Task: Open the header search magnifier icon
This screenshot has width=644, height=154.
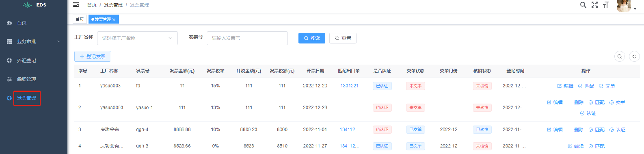Action: pos(583,5)
